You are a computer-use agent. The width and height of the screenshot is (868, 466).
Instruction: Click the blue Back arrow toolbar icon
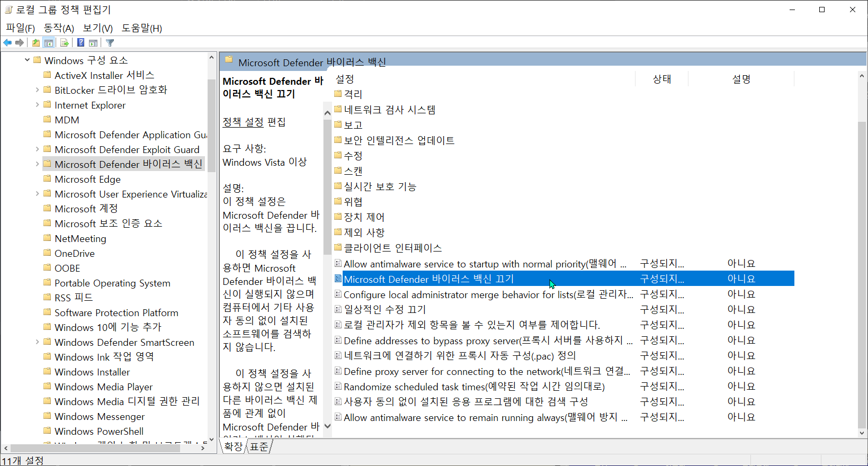pyautogui.click(x=7, y=43)
